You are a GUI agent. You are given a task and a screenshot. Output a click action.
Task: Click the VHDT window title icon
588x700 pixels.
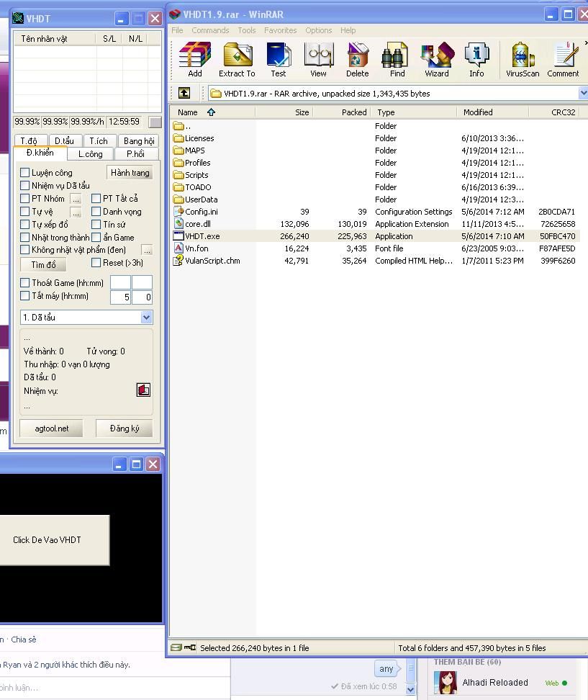[18, 18]
